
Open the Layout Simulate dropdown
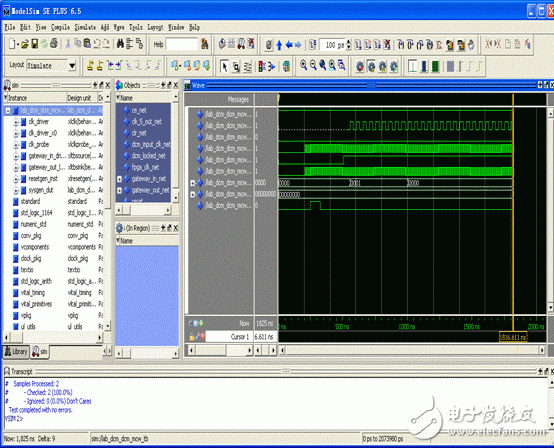pos(72,66)
